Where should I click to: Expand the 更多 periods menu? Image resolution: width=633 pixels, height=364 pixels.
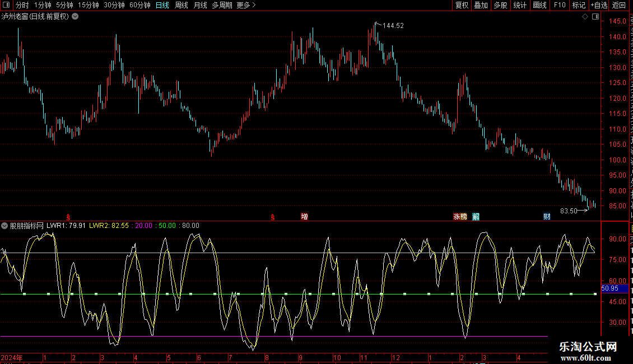point(246,5)
